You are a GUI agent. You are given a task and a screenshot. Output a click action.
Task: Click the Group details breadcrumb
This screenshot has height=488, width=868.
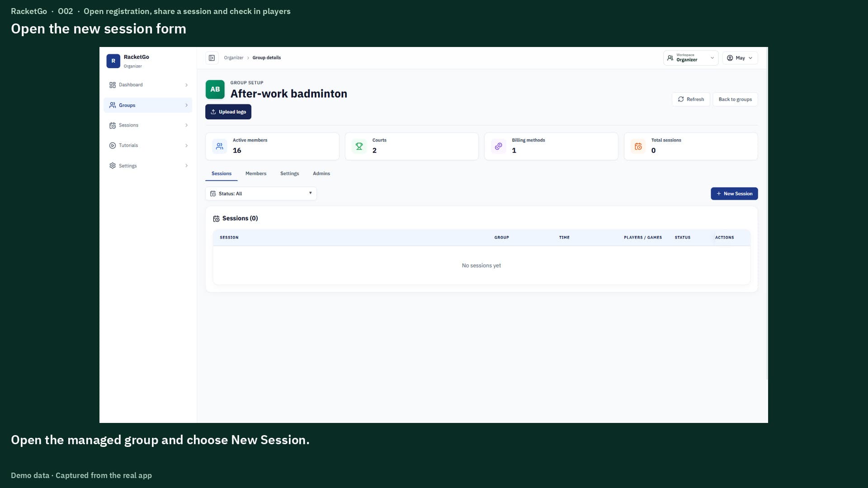tap(267, 58)
